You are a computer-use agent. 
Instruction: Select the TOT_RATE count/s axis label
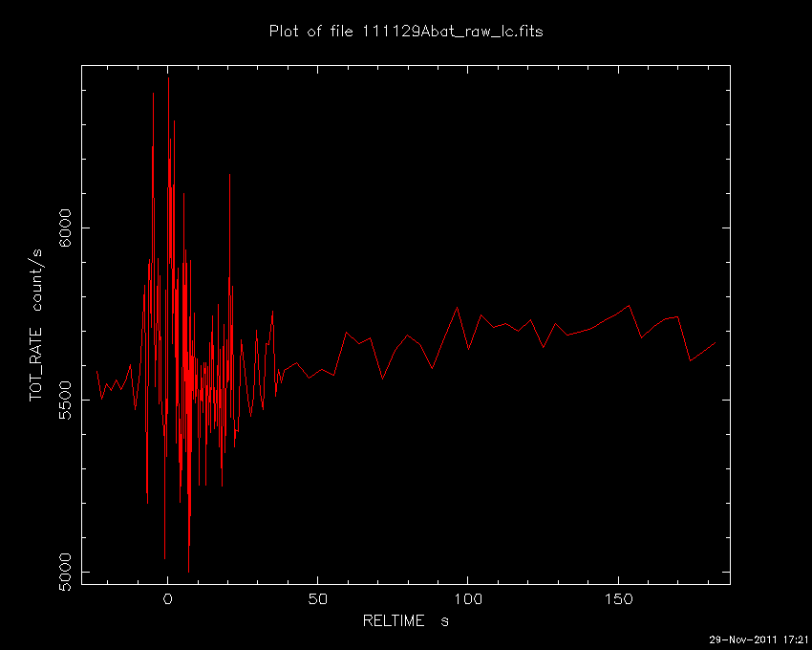pyautogui.click(x=35, y=325)
